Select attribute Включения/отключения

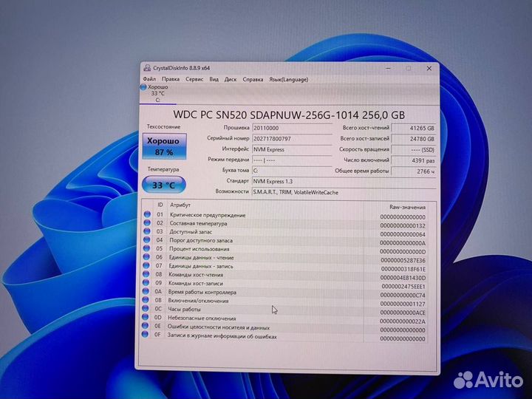[198, 301]
